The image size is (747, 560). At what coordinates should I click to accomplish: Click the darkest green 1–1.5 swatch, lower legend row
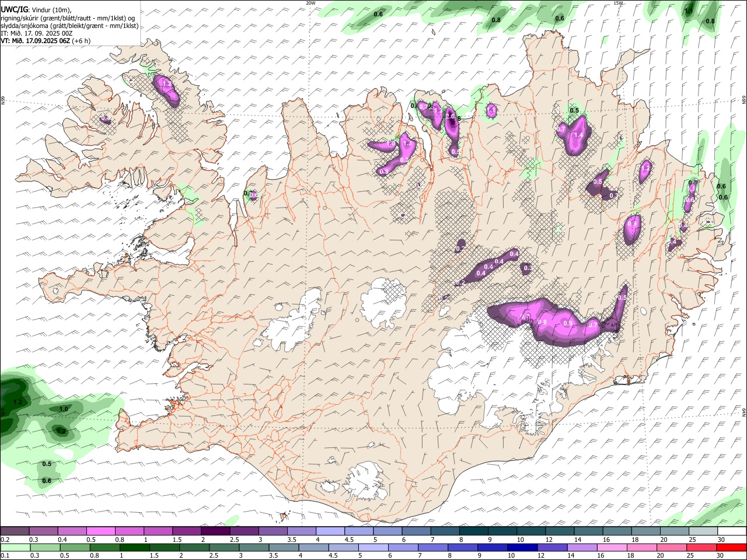(135, 548)
